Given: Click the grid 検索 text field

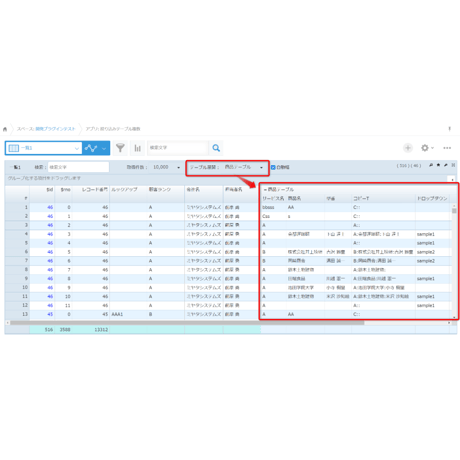Looking at the screenshot, I should point(78,167).
